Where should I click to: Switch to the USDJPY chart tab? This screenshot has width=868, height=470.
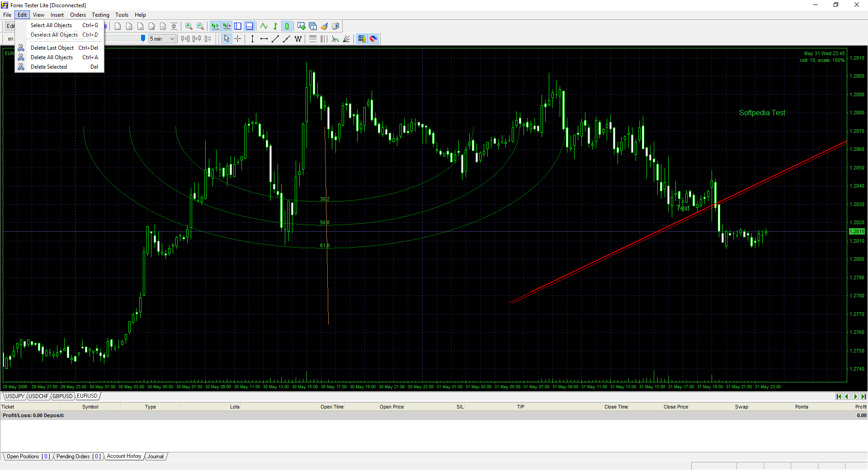(x=15, y=396)
